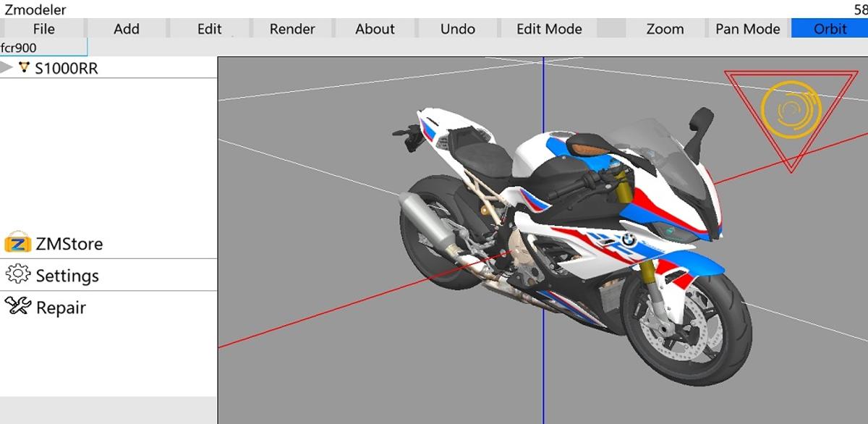868x424 pixels.
Task: Click the Settings gear icon
Action: point(17,274)
